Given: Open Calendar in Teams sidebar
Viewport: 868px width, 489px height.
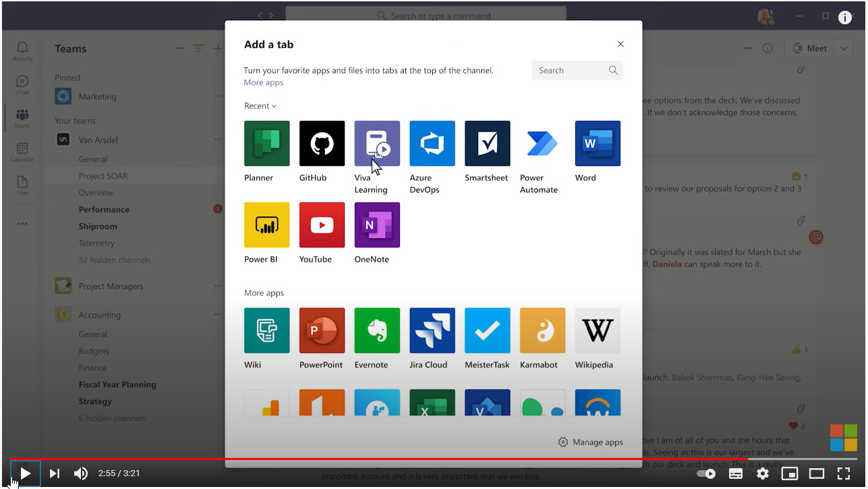Looking at the screenshot, I should pos(22,152).
